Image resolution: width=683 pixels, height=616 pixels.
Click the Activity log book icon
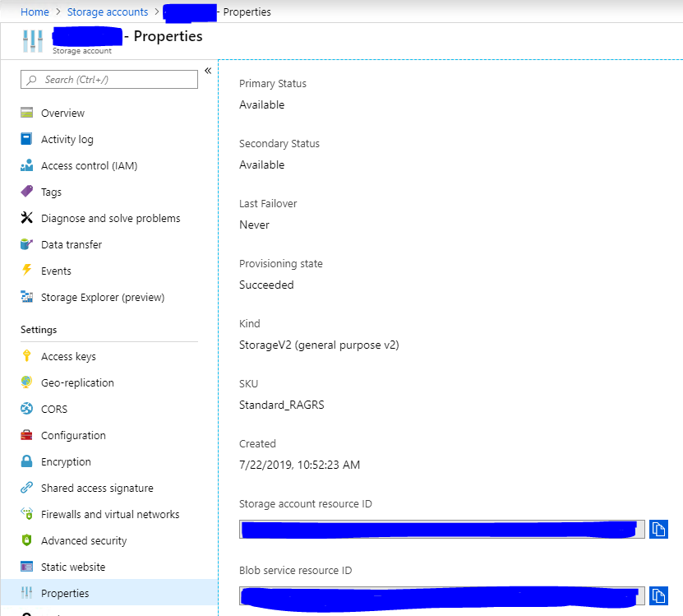(26, 139)
